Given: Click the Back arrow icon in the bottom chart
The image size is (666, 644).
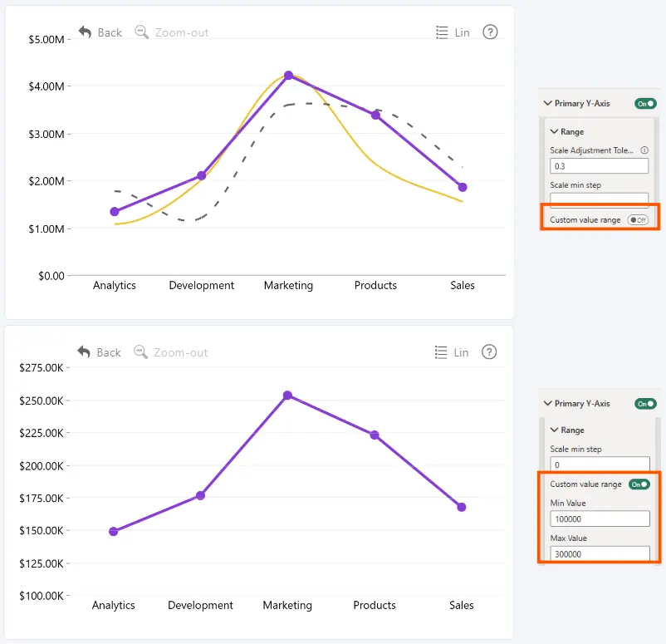Looking at the screenshot, I should tap(84, 352).
